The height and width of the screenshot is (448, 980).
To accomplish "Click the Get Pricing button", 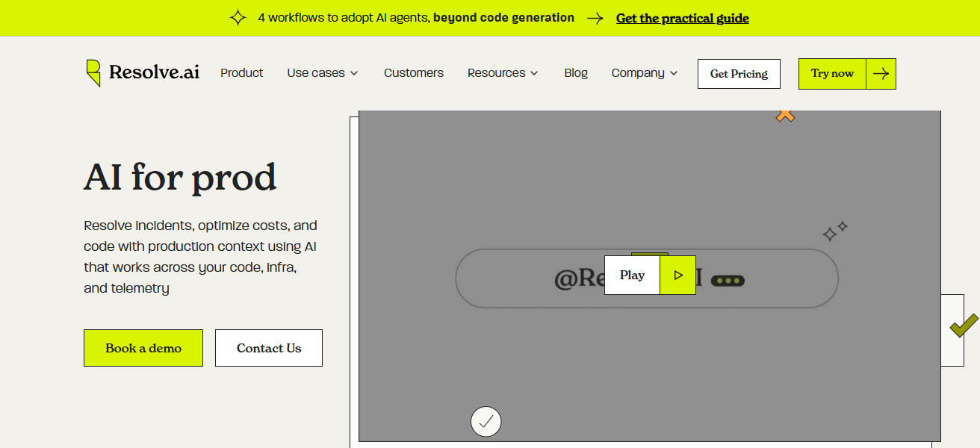I will [738, 73].
